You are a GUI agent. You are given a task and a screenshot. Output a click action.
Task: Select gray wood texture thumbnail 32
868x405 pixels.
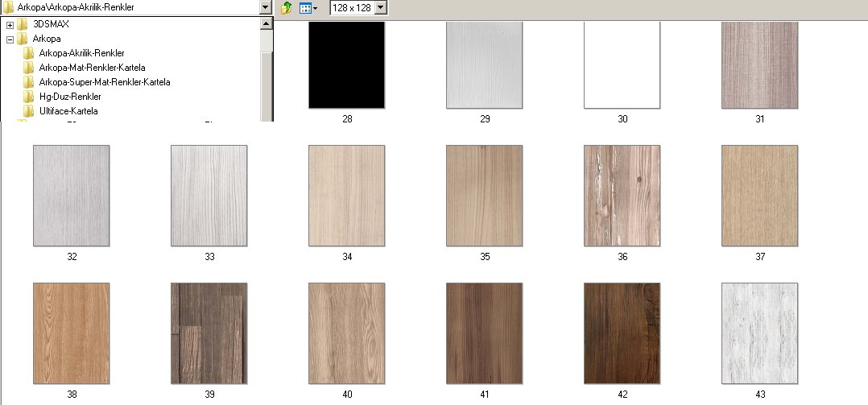coord(72,196)
